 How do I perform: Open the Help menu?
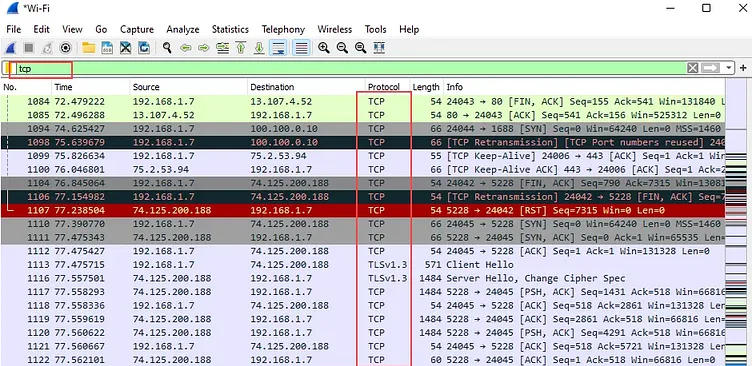[x=409, y=29]
